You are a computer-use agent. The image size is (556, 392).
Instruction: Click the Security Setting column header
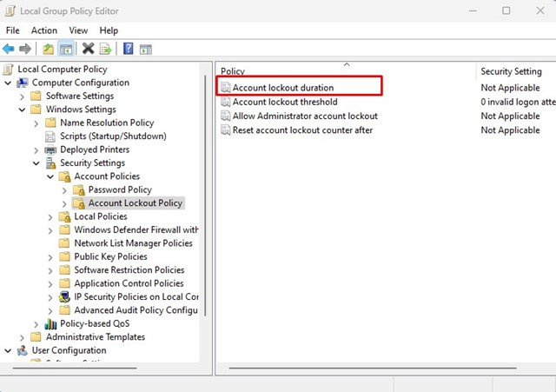pyautogui.click(x=511, y=71)
